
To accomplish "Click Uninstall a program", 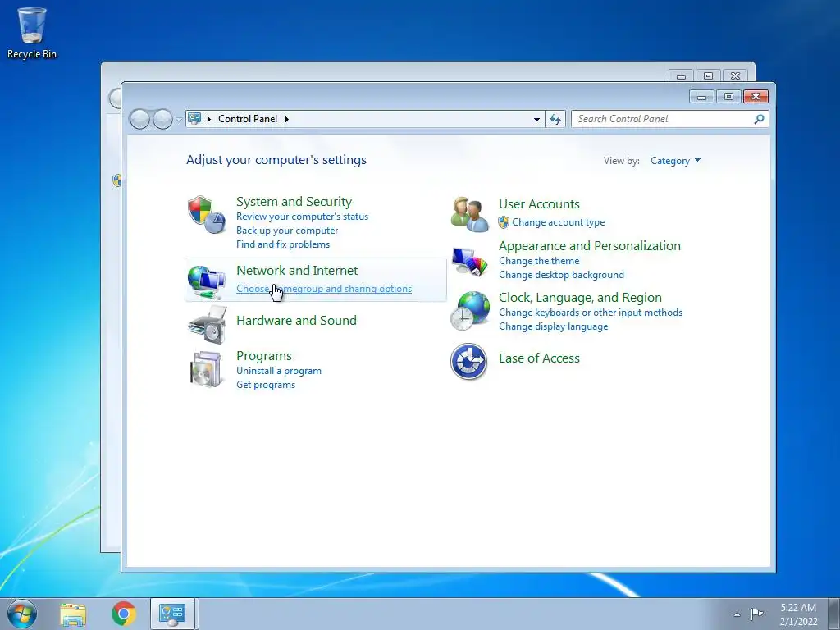I will [x=279, y=371].
